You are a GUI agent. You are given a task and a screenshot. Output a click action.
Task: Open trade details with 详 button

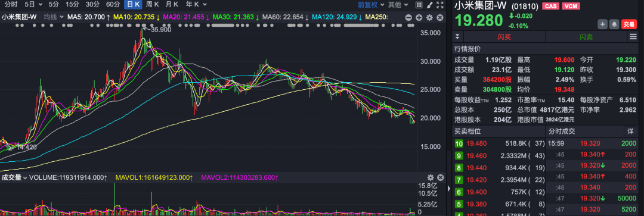tap(630, 131)
